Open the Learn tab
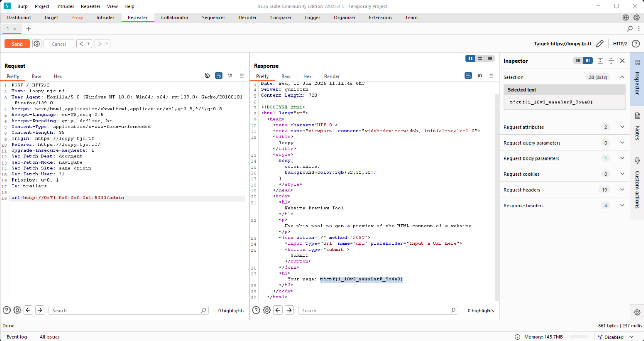Image resolution: width=644 pixels, height=341 pixels. tap(412, 18)
